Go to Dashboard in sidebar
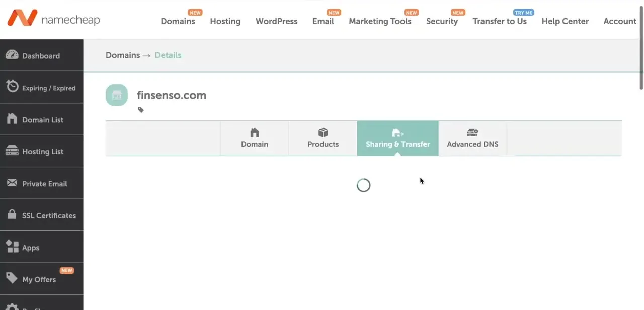This screenshot has width=644, height=310. pos(41,55)
